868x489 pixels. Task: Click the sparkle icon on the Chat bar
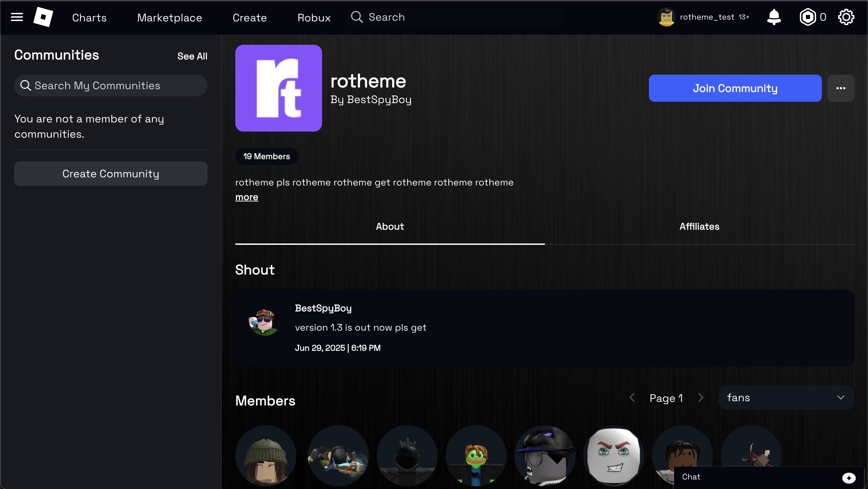click(849, 478)
